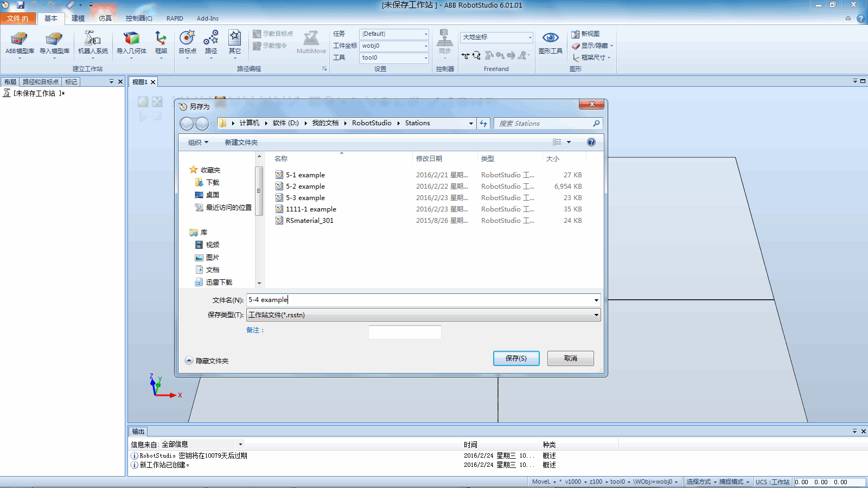The image size is (868, 488).
Task: Select 文档 library in the navigation pane
Action: tap(207, 270)
